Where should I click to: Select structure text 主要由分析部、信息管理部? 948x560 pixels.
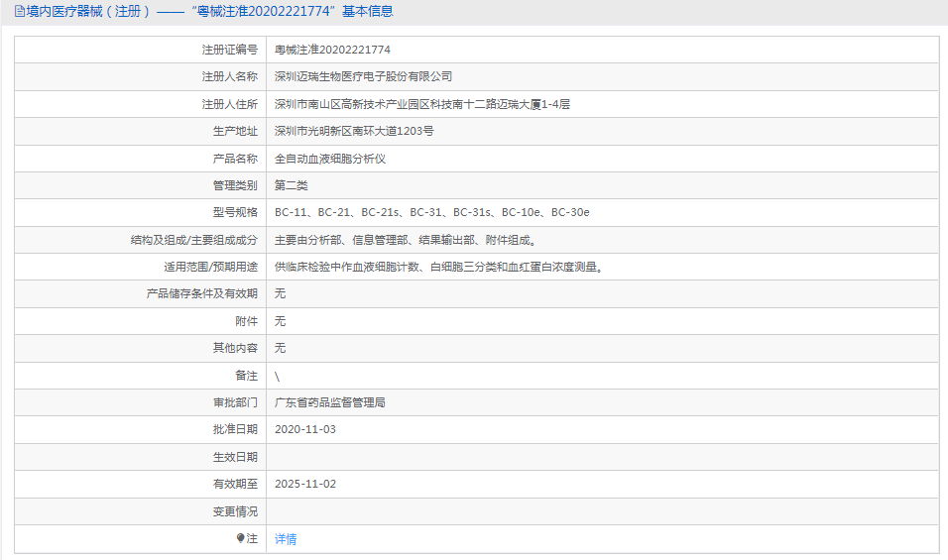405,240
